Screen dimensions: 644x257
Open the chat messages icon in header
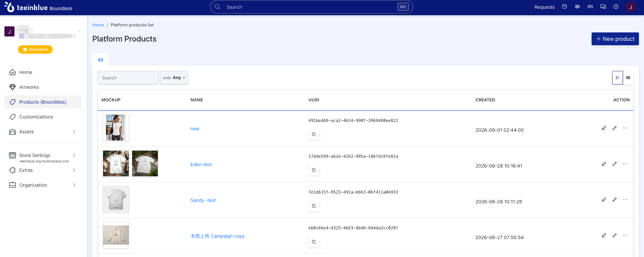603,7
